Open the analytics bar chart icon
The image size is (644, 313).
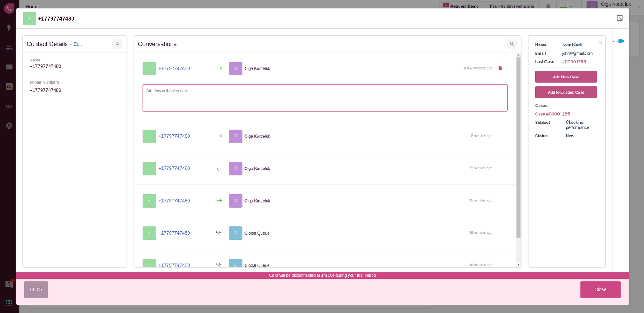click(x=9, y=87)
